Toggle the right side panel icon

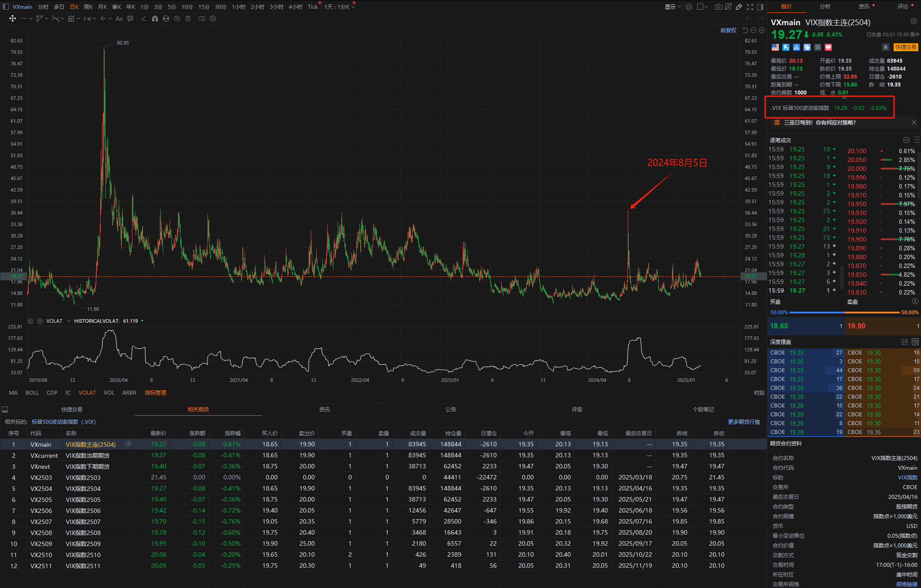click(x=760, y=7)
